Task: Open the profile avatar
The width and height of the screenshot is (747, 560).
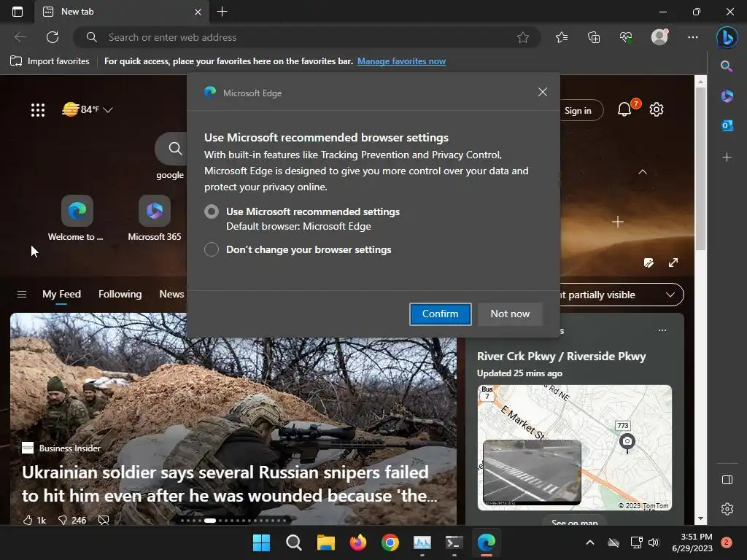Action: click(x=659, y=37)
